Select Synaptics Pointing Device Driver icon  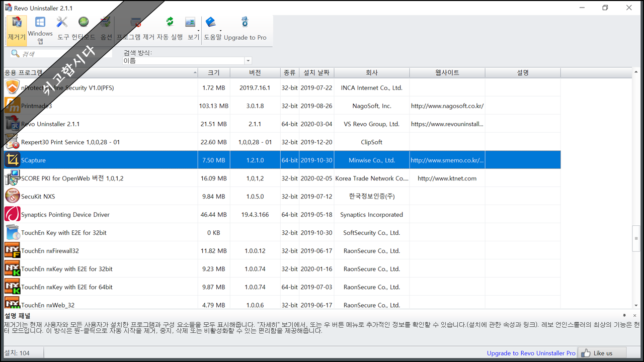point(12,215)
